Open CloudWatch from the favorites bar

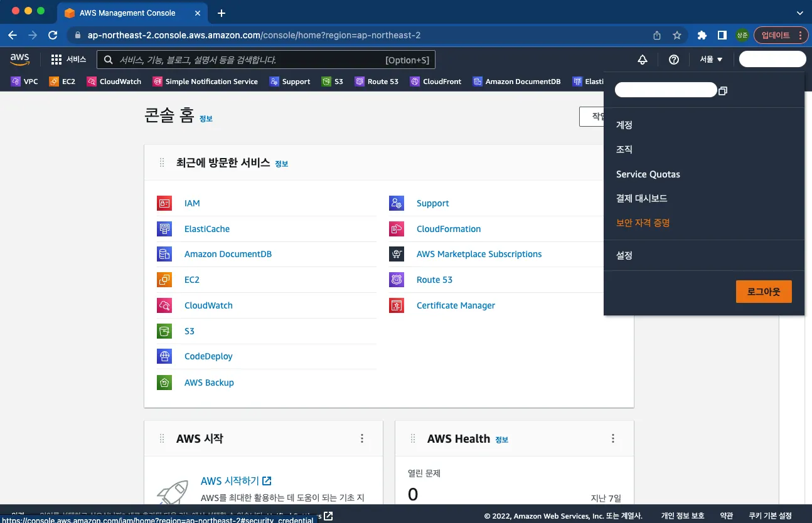(114, 82)
